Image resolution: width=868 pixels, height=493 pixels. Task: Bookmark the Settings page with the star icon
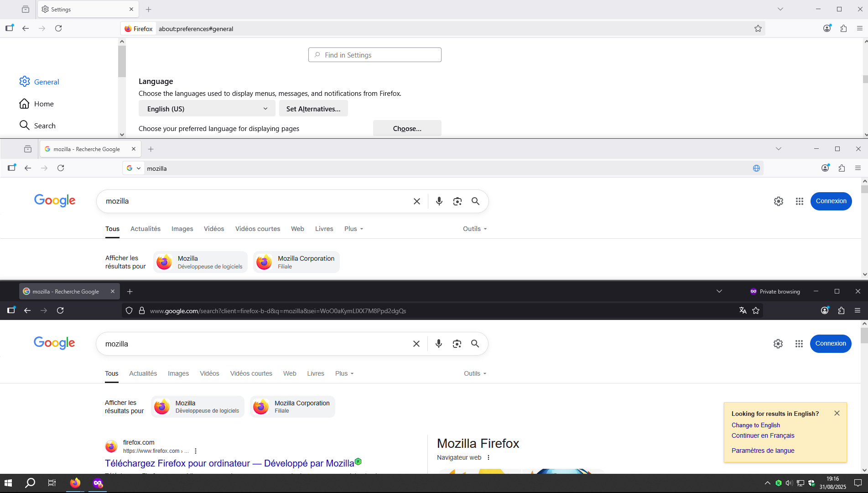(x=758, y=28)
